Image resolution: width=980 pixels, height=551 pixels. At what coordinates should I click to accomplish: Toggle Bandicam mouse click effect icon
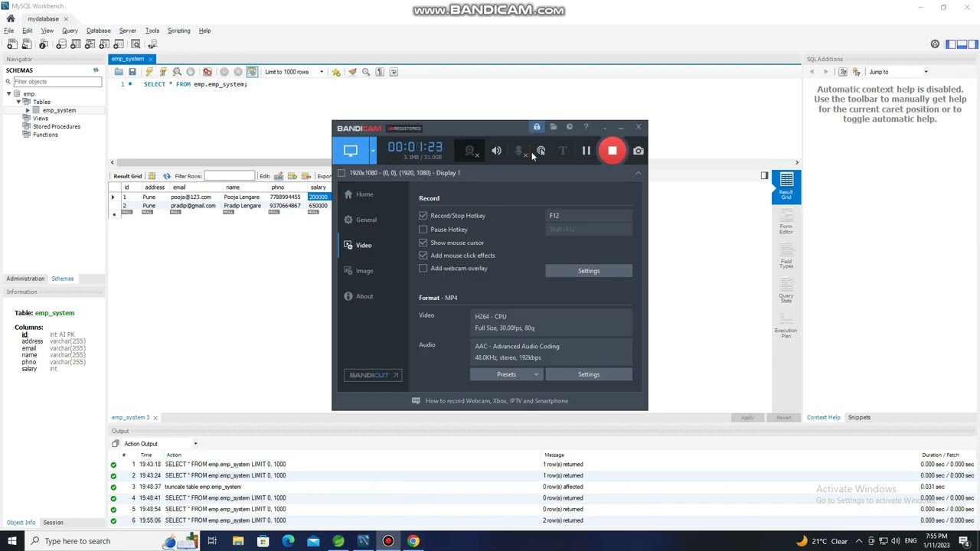click(x=541, y=151)
